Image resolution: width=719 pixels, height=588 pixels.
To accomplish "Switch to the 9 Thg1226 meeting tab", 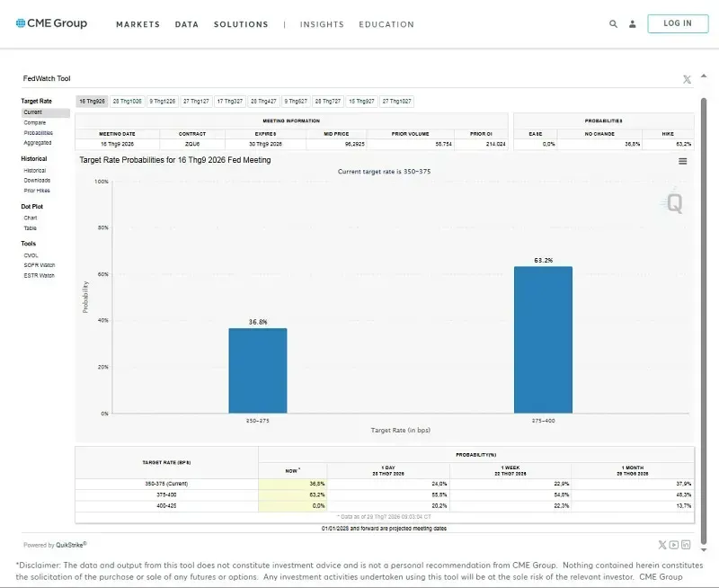I will [x=163, y=102].
